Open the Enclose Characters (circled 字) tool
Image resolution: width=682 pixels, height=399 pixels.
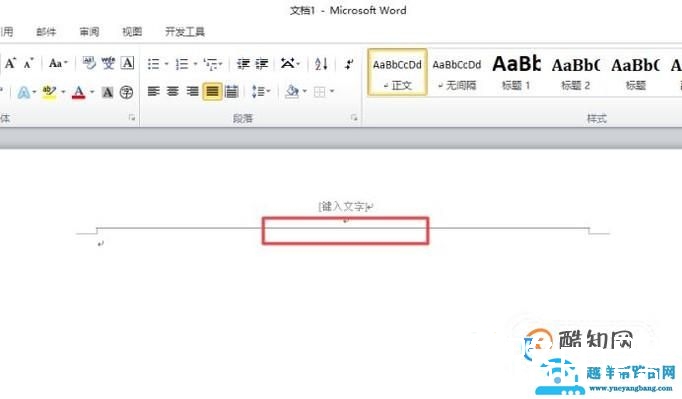pyautogui.click(x=126, y=92)
